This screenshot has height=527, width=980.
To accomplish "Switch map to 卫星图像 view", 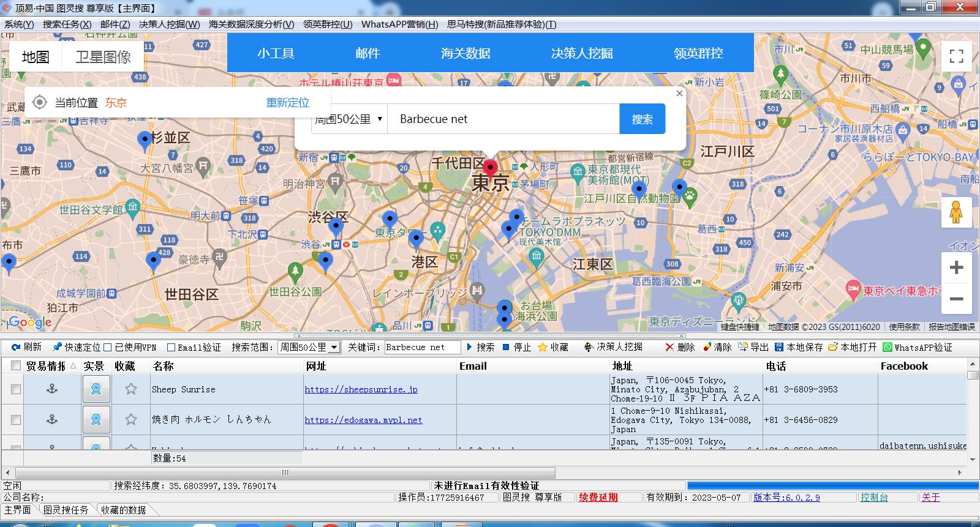I will click(x=104, y=57).
